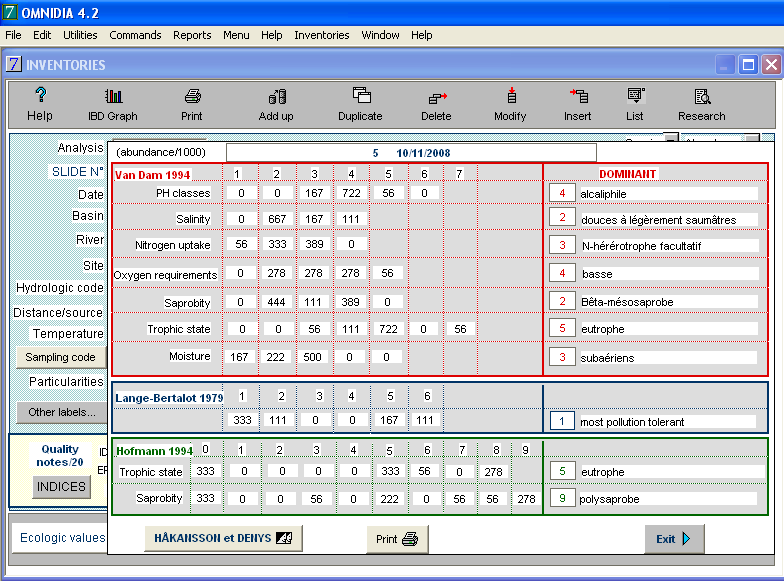The height and width of the screenshot is (581, 784).
Task: Click Salinity value 667
Action: [x=277, y=219]
